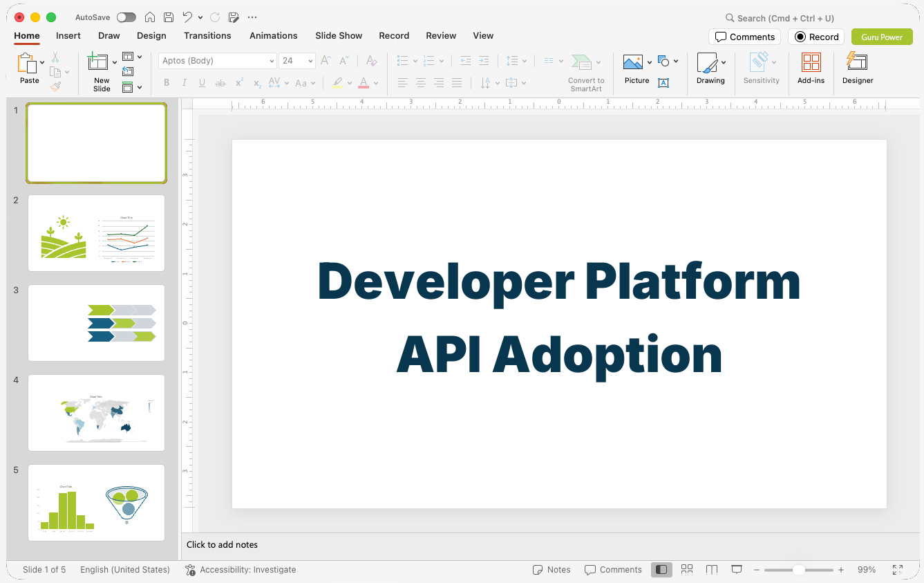Switch to the Draw tab
This screenshot has width=924, height=583.
109,35
